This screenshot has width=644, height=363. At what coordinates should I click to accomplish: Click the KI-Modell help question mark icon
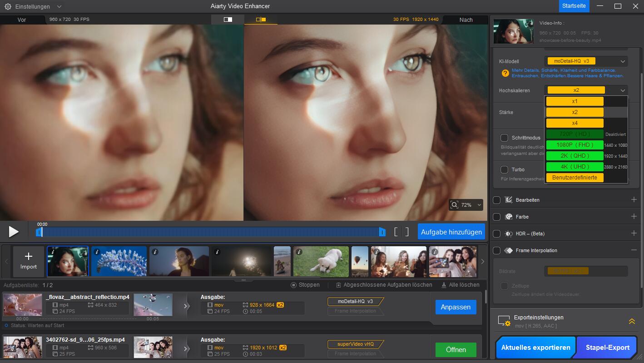tap(505, 73)
